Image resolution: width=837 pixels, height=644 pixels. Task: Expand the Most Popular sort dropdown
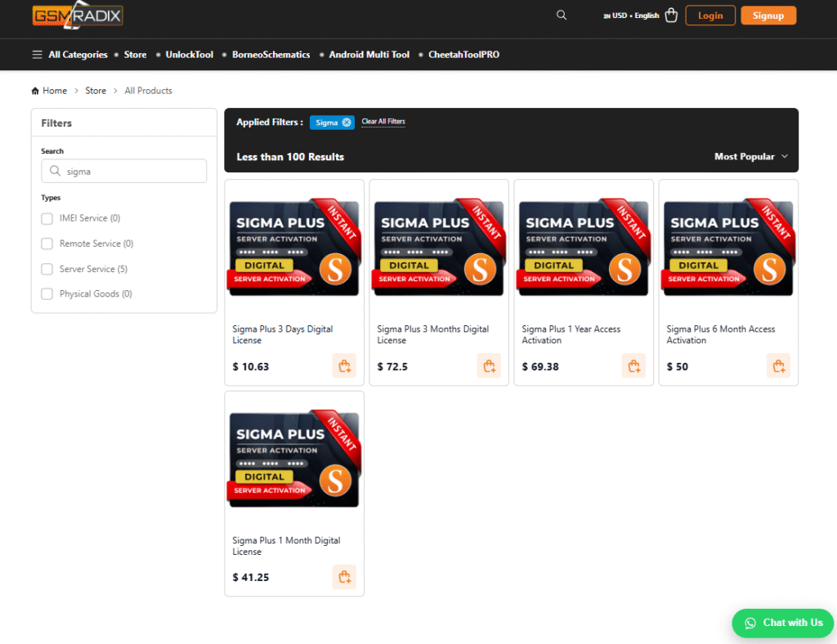tap(751, 157)
